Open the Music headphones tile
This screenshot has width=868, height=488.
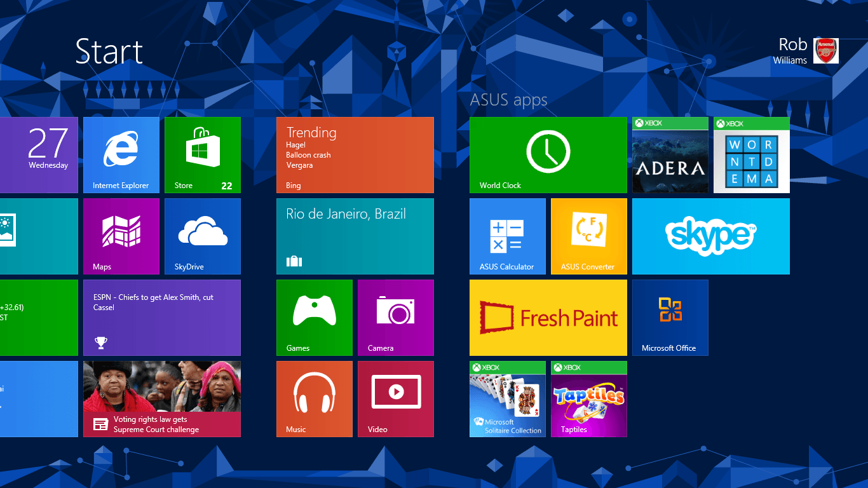pyautogui.click(x=315, y=398)
